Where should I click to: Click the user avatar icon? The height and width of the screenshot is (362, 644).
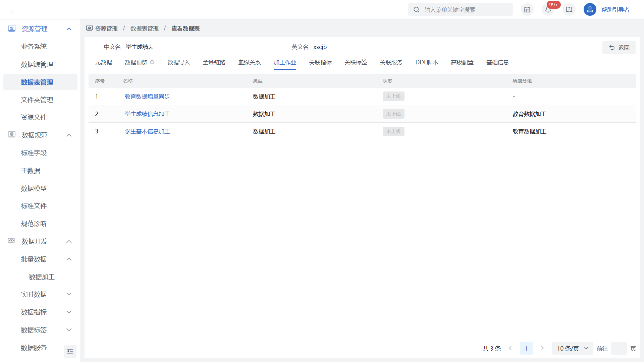coord(590,10)
